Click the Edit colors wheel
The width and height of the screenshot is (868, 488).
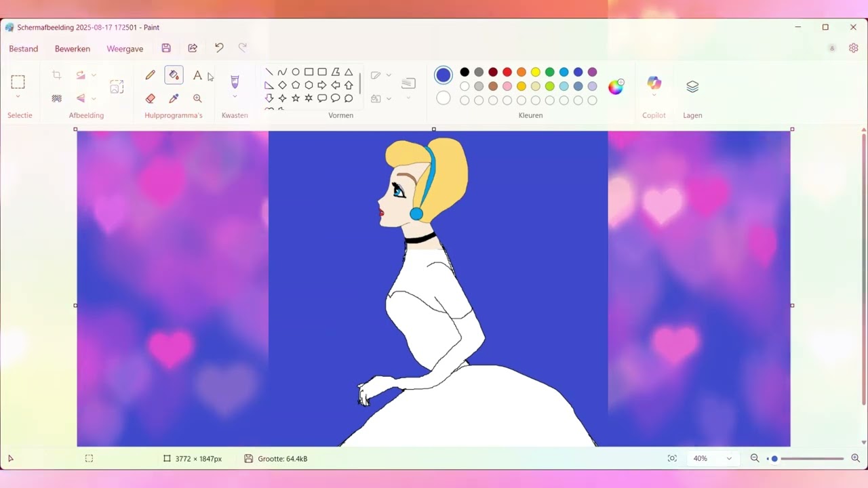point(616,87)
